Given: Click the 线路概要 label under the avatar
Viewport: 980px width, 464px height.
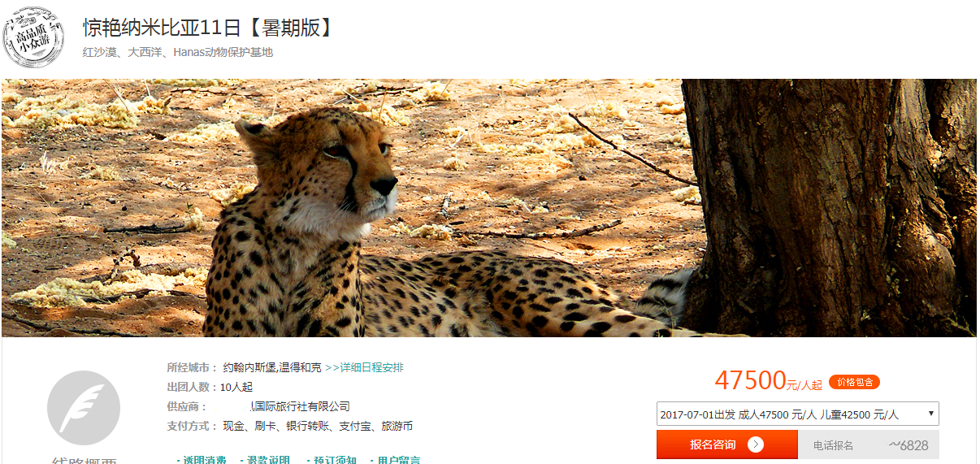Looking at the screenshot, I should coord(84,461).
